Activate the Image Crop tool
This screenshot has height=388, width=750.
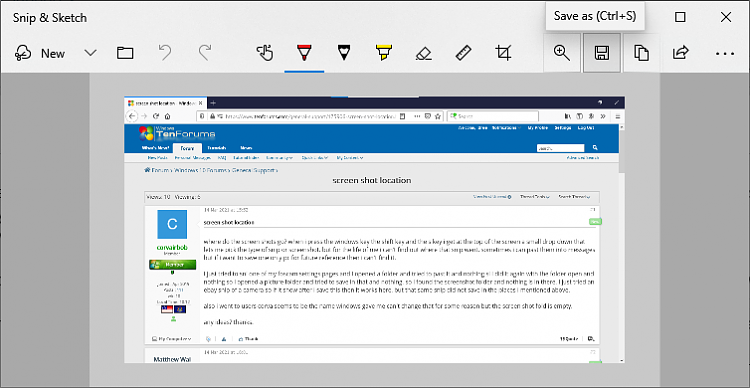pos(503,53)
